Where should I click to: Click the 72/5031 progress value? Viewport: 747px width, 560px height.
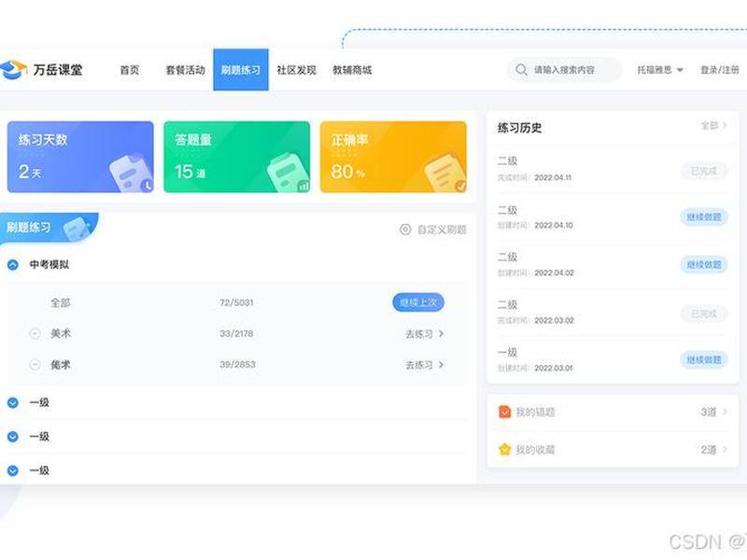pos(236,302)
